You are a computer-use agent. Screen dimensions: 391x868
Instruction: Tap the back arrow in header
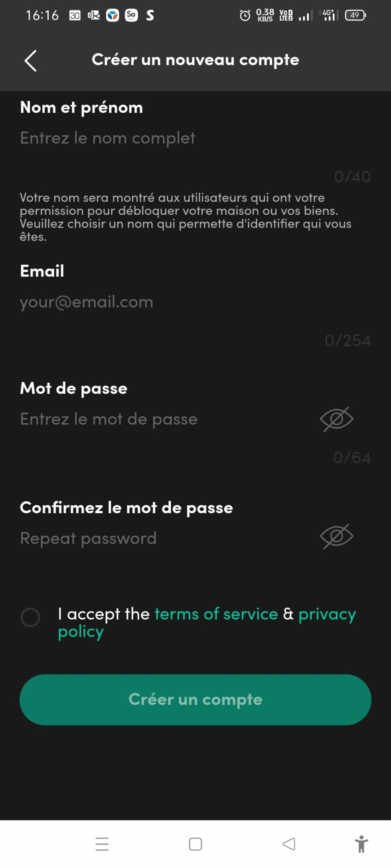[x=31, y=61]
